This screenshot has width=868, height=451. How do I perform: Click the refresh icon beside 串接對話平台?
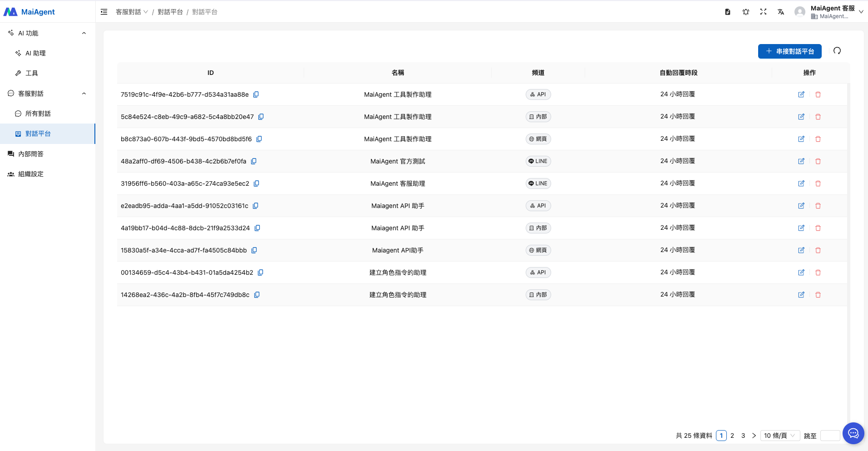837,51
